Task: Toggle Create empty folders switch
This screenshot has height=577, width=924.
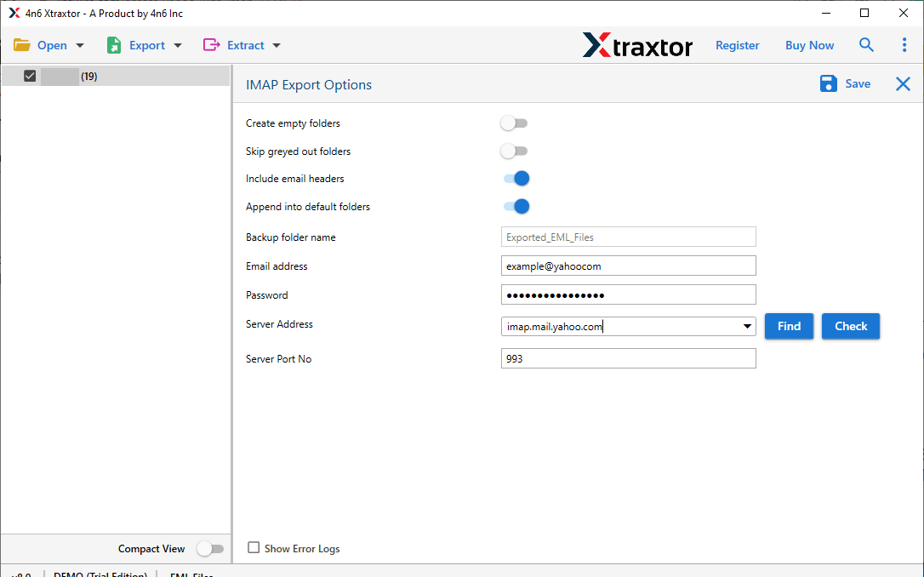Action: [514, 123]
